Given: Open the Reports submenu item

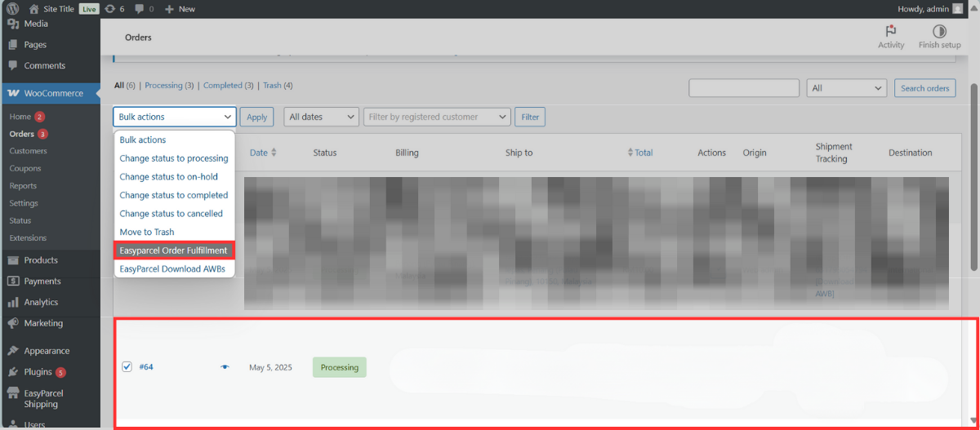Looking at the screenshot, I should [23, 186].
